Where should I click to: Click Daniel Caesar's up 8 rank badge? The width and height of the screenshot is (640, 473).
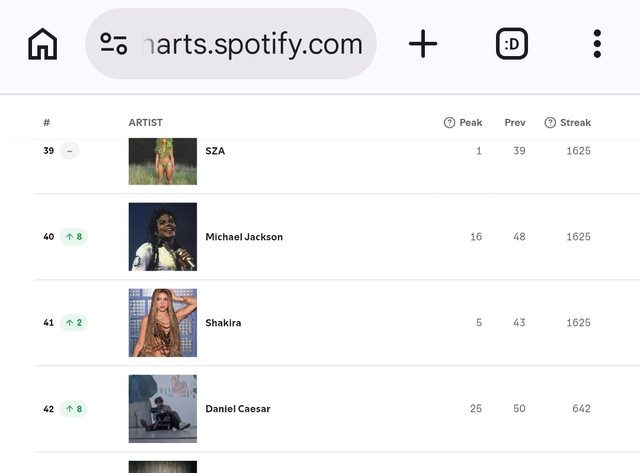tap(74, 409)
